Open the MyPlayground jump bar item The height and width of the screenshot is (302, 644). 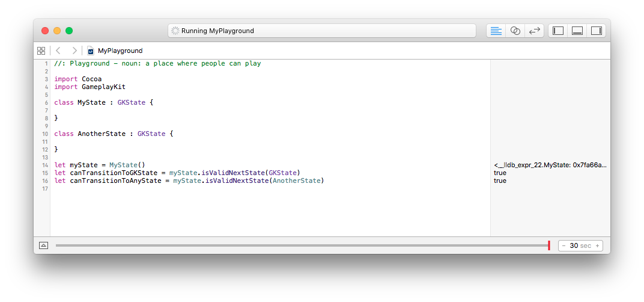coord(120,51)
